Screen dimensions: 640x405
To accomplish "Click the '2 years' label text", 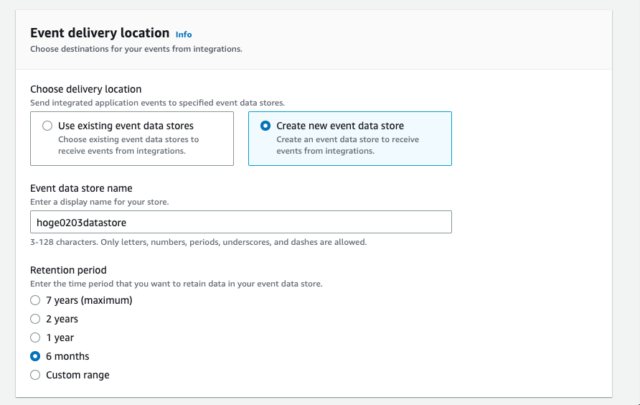I will pyautogui.click(x=62, y=319).
